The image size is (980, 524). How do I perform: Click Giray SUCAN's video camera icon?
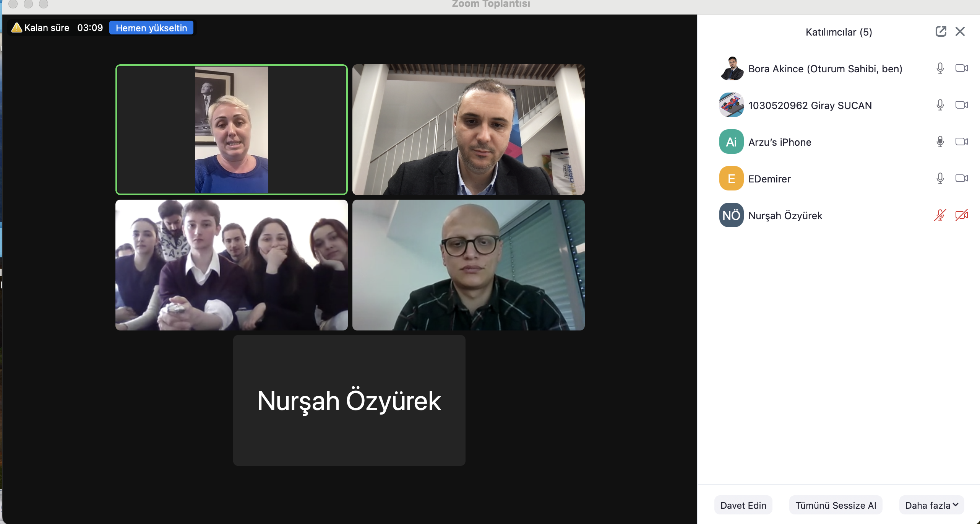tap(961, 105)
